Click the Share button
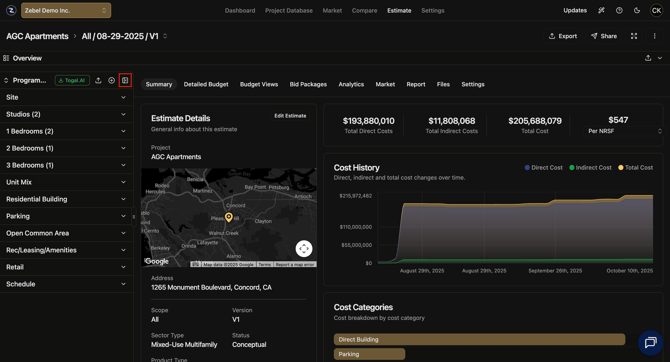The height and width of the screenshot is (362, 670). 604,36
